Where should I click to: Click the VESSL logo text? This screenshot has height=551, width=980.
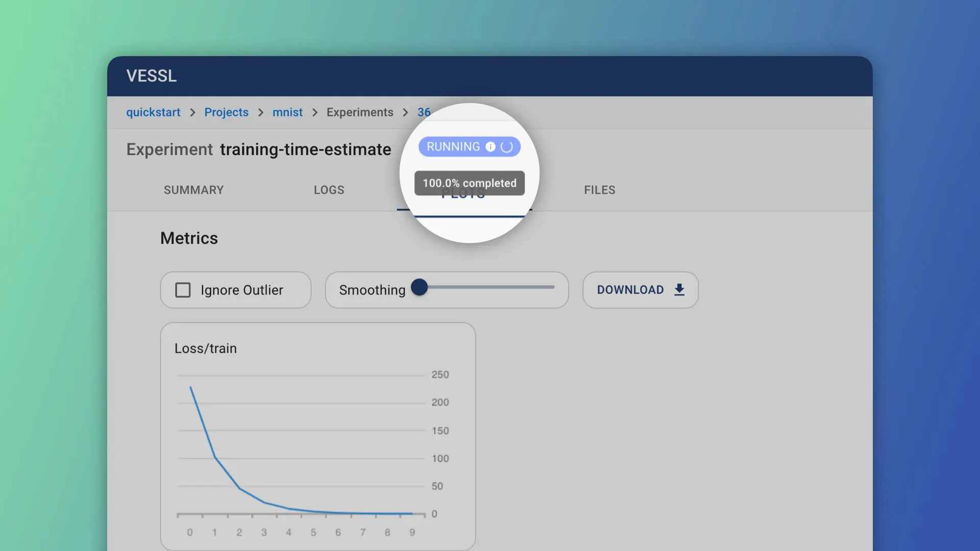click(152, 76)
